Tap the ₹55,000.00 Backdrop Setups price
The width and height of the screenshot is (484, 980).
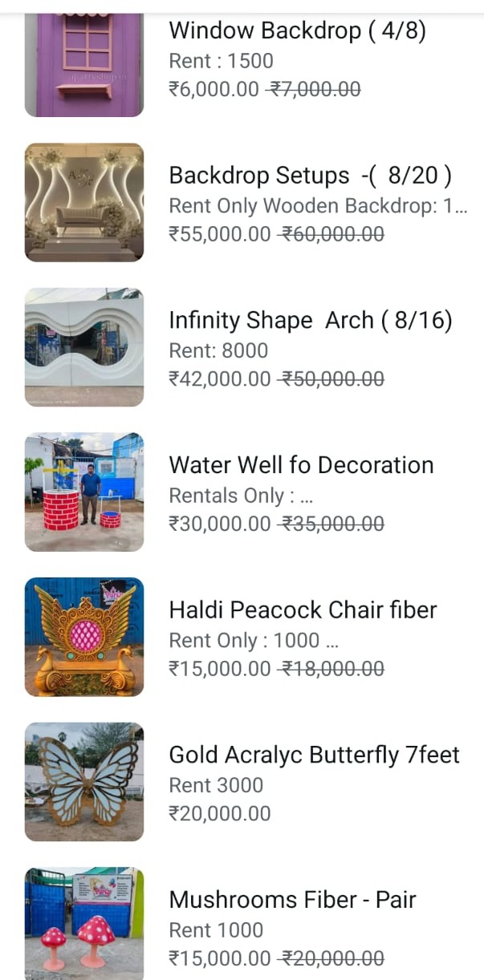click(220, 234)
